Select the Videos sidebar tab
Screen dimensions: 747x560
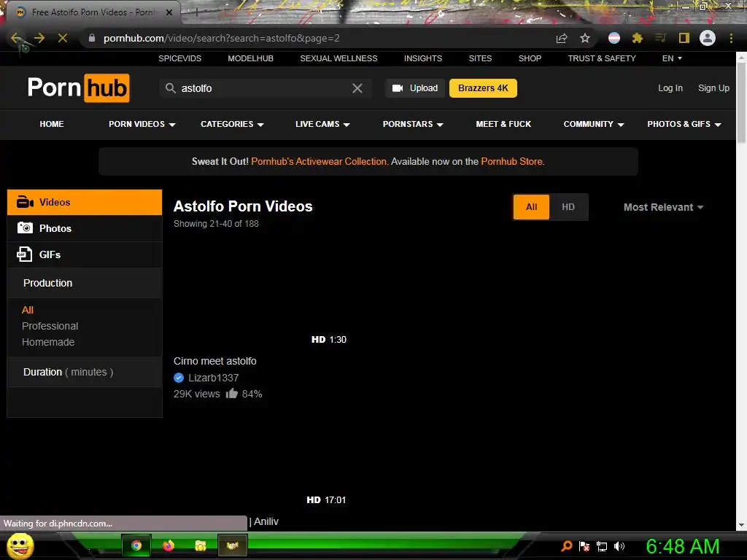(x=85, y=203)
